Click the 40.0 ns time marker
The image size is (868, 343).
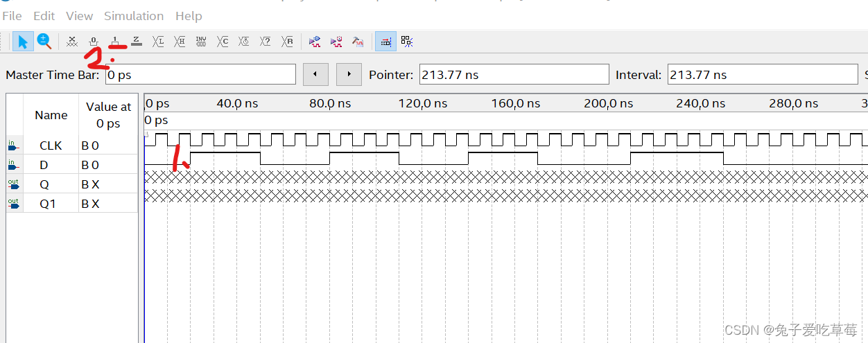click(237, 103)
